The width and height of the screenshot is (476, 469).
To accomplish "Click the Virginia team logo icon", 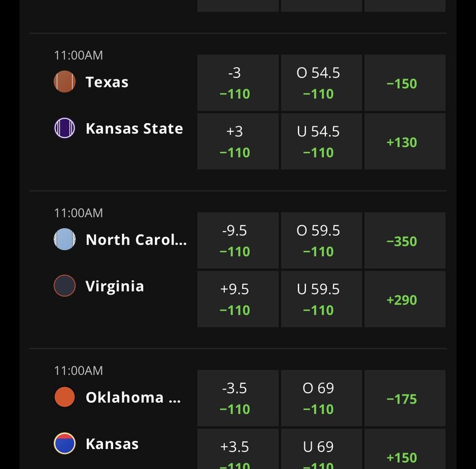I will (65, 286).
